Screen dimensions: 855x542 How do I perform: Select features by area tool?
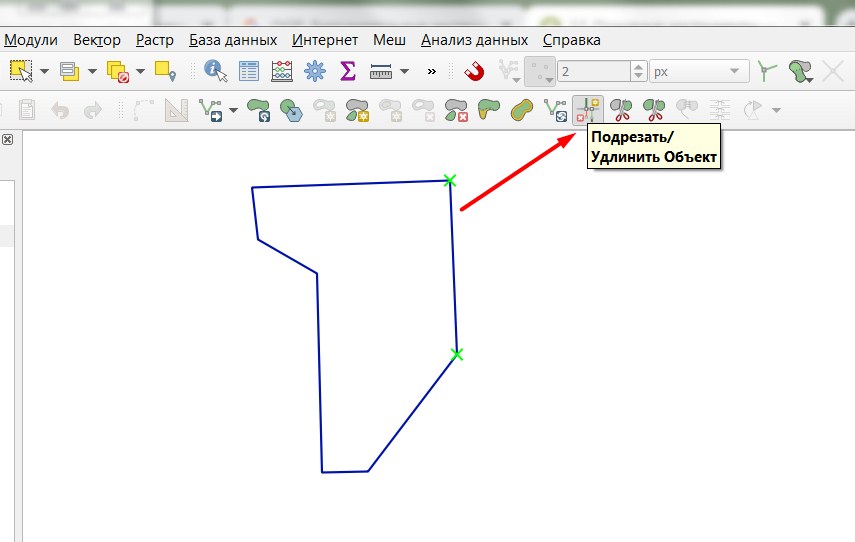coord(21,71)
